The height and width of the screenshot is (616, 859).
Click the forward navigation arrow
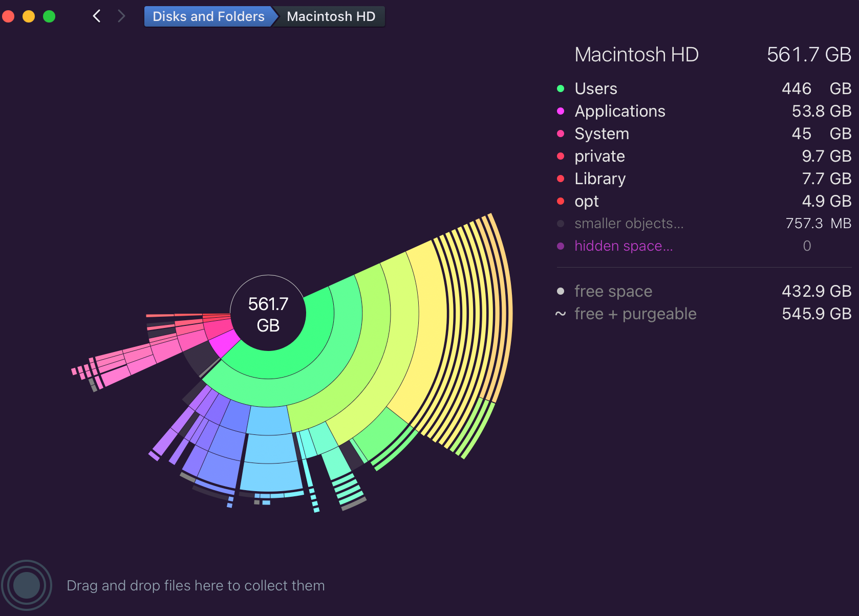point(121,16)
